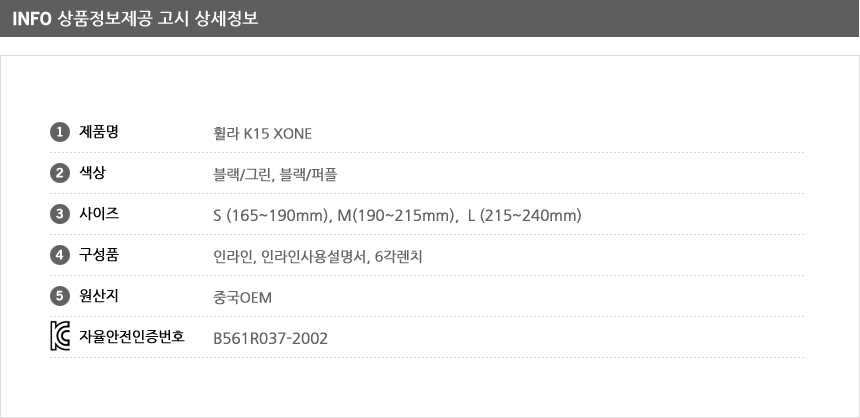860x418 pixels.
Task: Click the number 1 circle icon
Action: click(x=60, y=132)
